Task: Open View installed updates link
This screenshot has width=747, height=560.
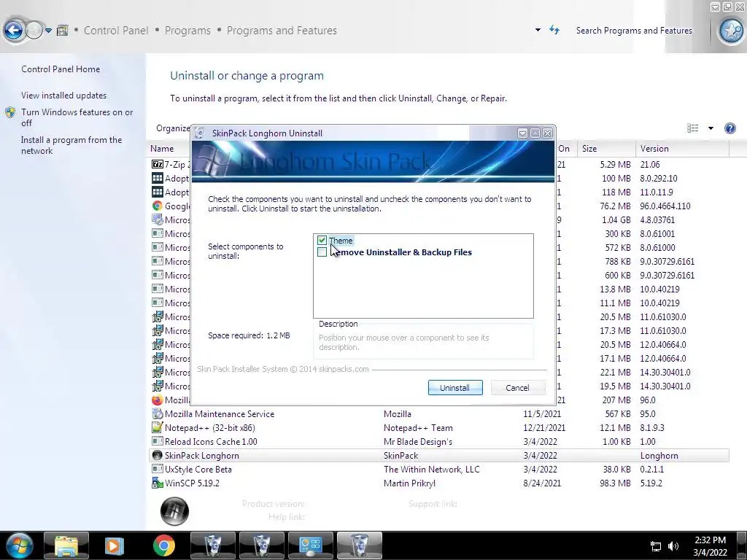Action: [64, 96]
